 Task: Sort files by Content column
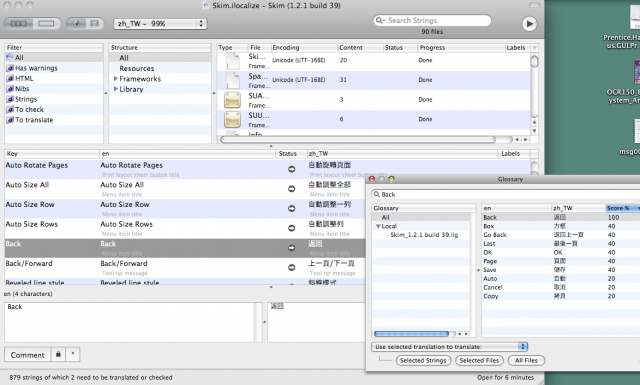360,48
